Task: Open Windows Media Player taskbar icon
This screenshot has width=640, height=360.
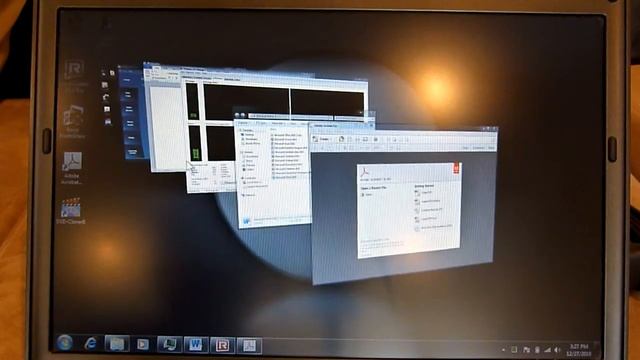Action: (x=142, y=344)
